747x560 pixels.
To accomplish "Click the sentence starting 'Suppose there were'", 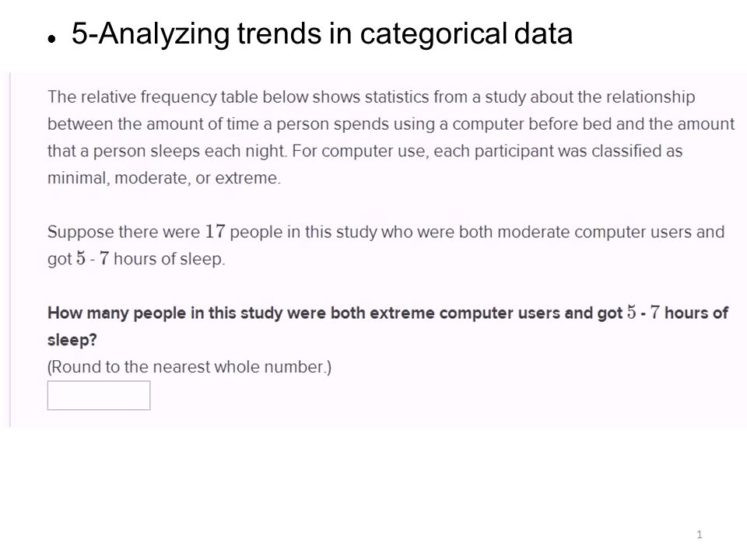I will point(386,245).
